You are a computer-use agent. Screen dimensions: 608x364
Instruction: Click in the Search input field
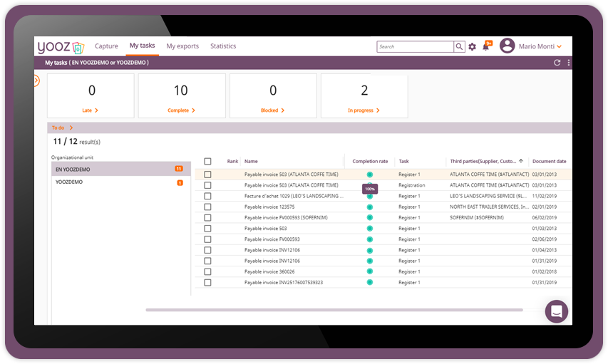coord(415,46)
